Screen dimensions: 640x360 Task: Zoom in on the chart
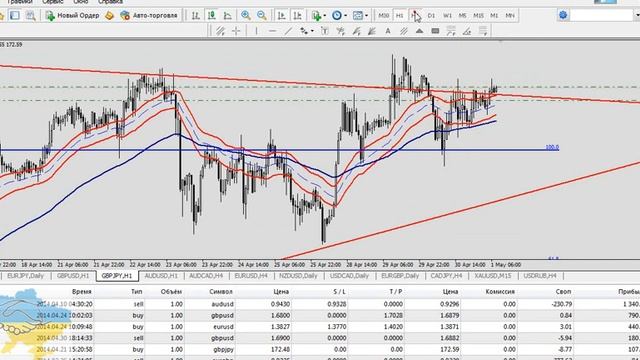(x=246, y=16)
